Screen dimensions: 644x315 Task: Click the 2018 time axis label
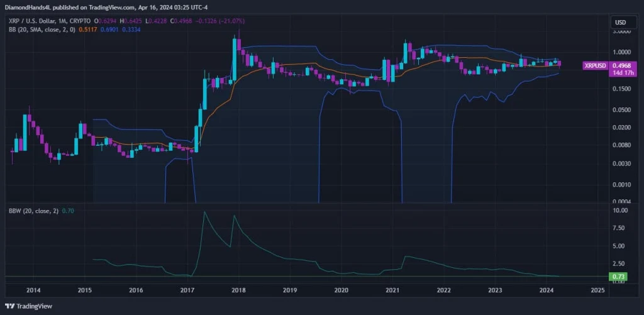click(238, 290)
